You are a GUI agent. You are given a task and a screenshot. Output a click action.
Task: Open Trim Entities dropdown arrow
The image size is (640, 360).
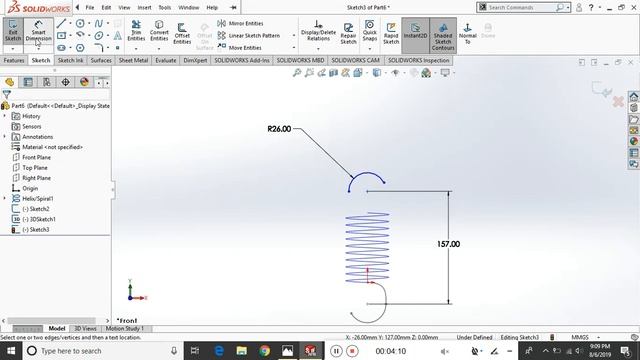tap(136, 49)
